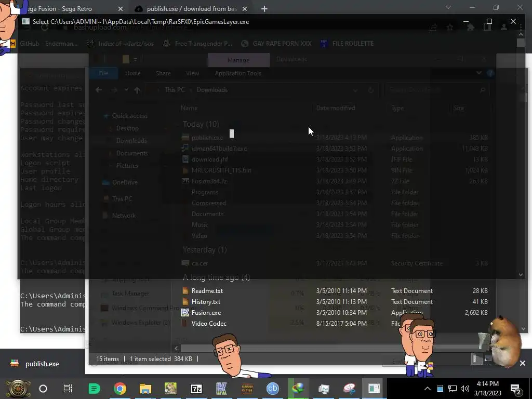Expand the Explorer ribbon chevron
Viewport: 532px width, 399px height.
pos(478,73)
